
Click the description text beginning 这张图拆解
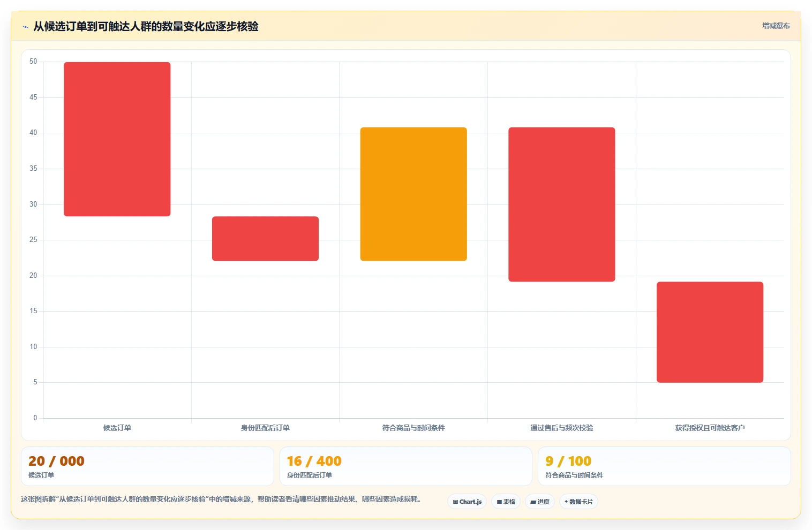point(221,499)
